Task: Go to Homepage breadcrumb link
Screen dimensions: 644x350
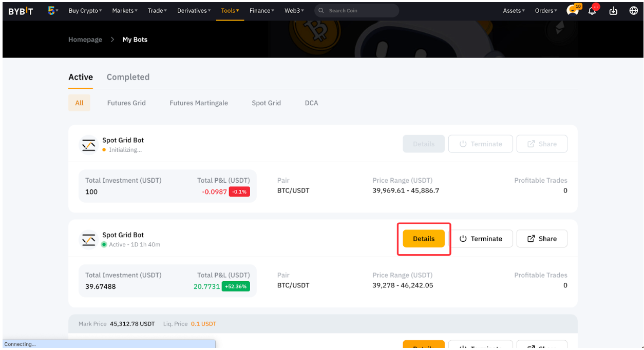Action: click(x=85, y=40)
